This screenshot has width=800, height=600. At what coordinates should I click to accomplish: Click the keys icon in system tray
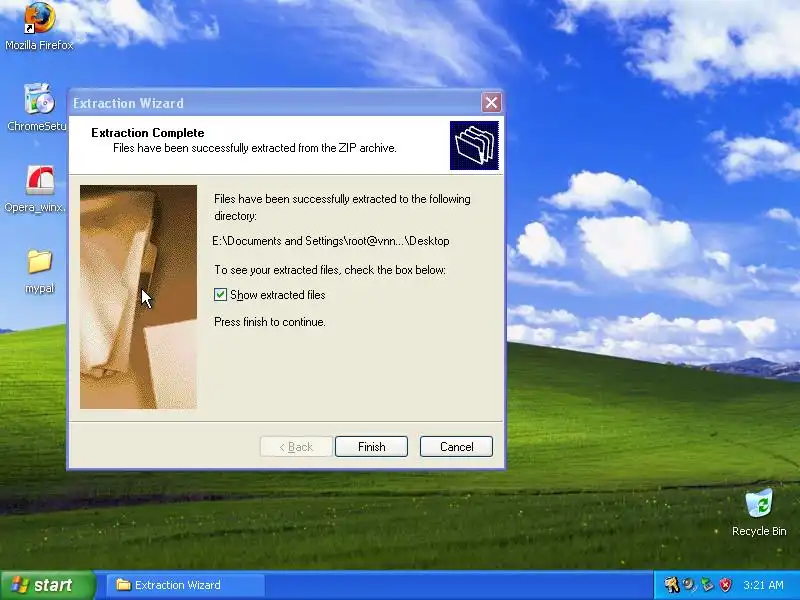pyautogui.click(x=671, y=585)
